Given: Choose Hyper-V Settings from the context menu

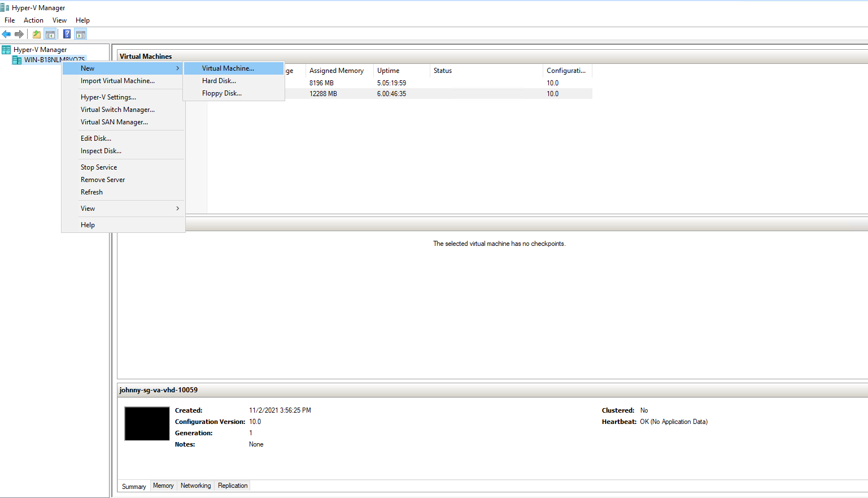Looking at the screenshot, I should [107, 97].
